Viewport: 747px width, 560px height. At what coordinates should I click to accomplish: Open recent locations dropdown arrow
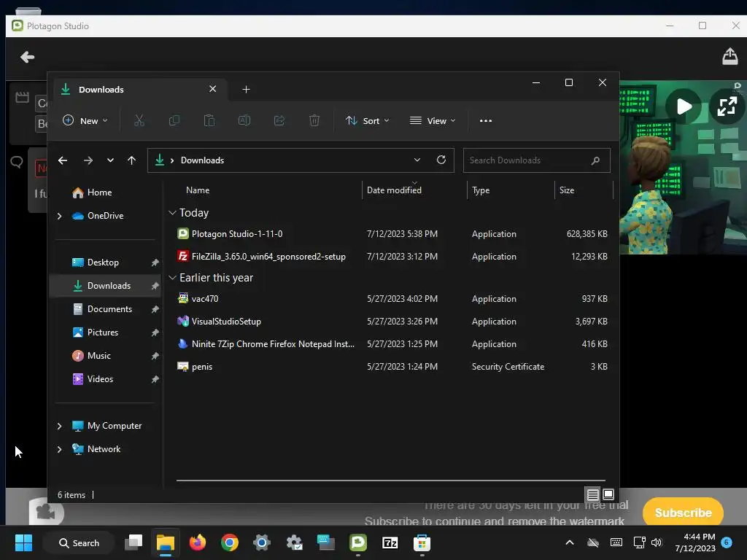tap(111, 160)
